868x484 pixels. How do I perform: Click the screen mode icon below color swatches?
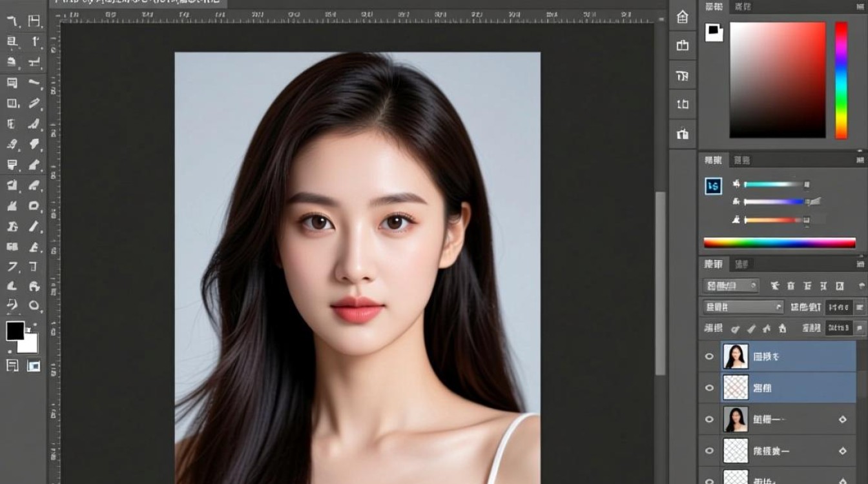[34, 366]
